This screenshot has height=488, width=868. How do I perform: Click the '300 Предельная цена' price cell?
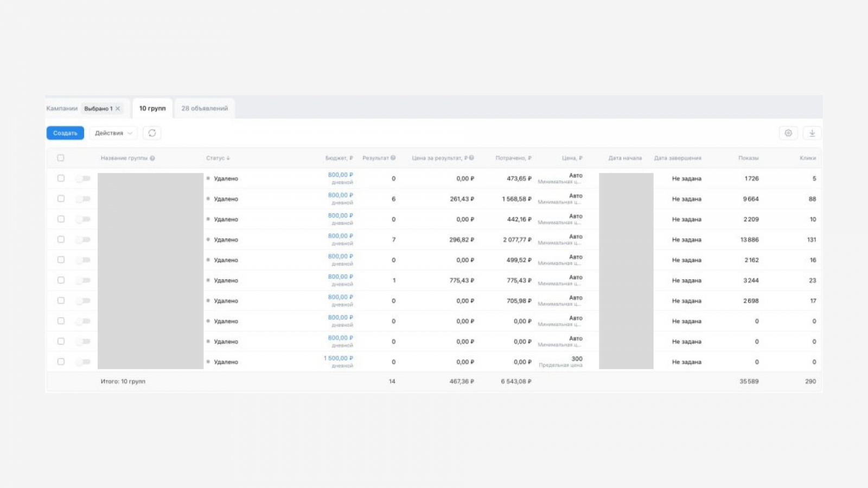(561, 362)
